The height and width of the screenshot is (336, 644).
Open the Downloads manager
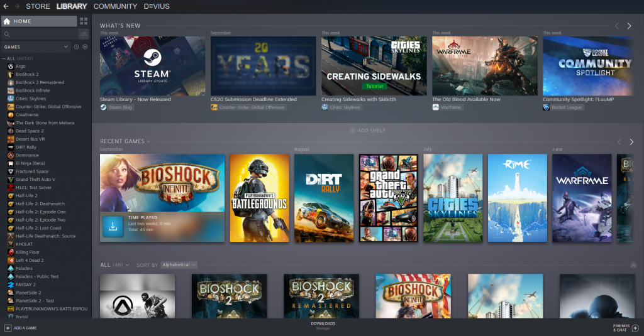pos(323,325)
